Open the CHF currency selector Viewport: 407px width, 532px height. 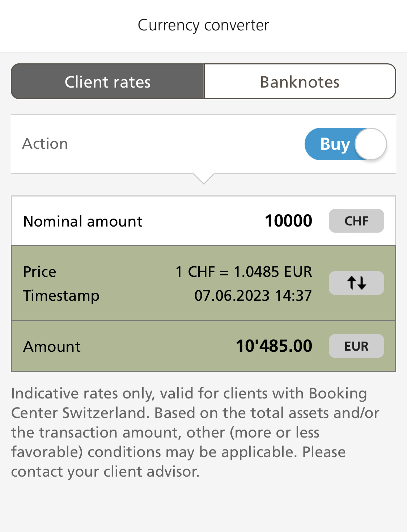[356, 221]
